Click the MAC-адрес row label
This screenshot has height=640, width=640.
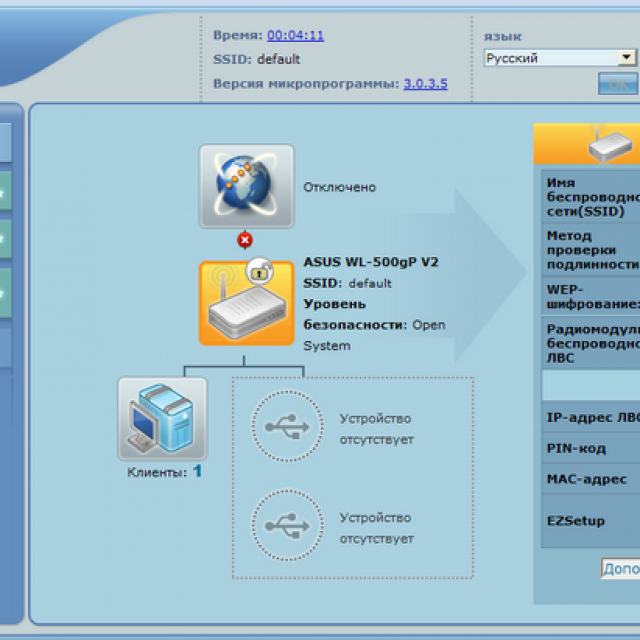587,479
